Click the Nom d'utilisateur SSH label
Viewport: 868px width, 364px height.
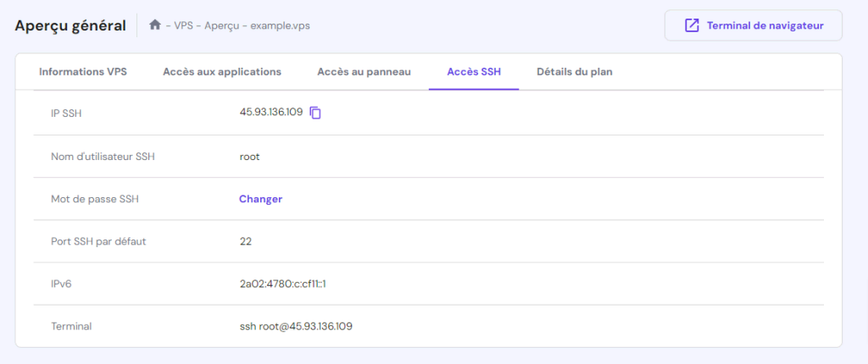(x=103, y=157)
